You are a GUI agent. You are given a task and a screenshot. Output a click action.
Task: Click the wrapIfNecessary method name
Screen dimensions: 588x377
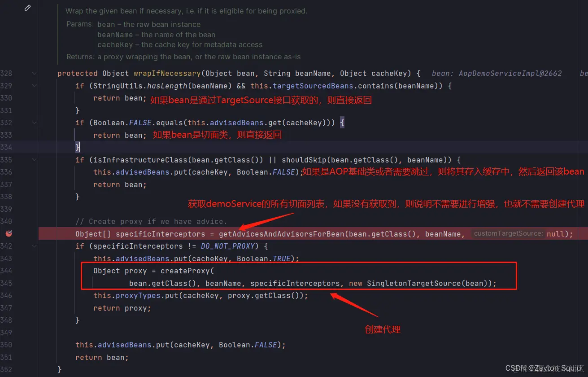click(167, 73)
